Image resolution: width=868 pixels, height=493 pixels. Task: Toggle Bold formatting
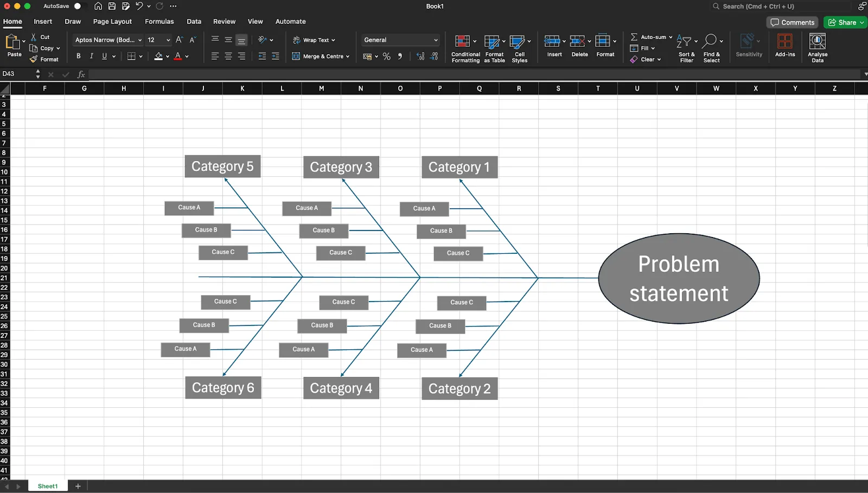click(x=79, y=56)
